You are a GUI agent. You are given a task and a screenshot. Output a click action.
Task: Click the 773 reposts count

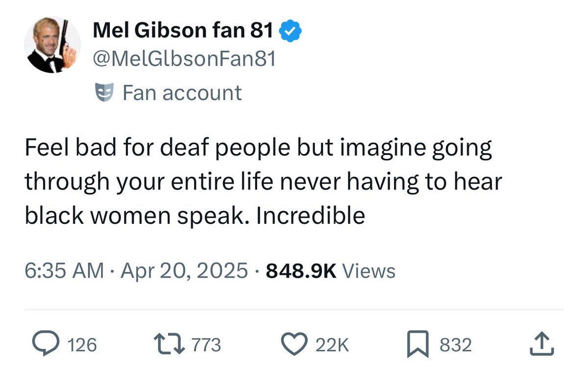click(x=206, y=345)
